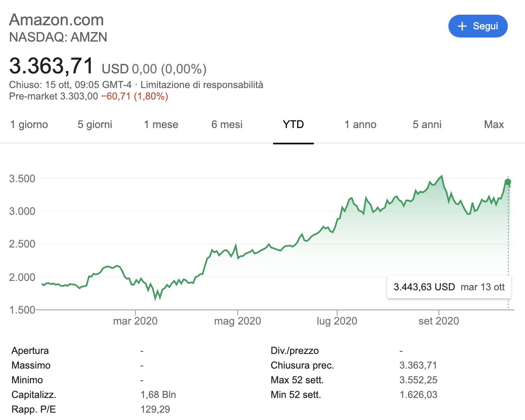Switch to the 6 mesi chart view
The image size is (525, 420).
tap(227, 124)
